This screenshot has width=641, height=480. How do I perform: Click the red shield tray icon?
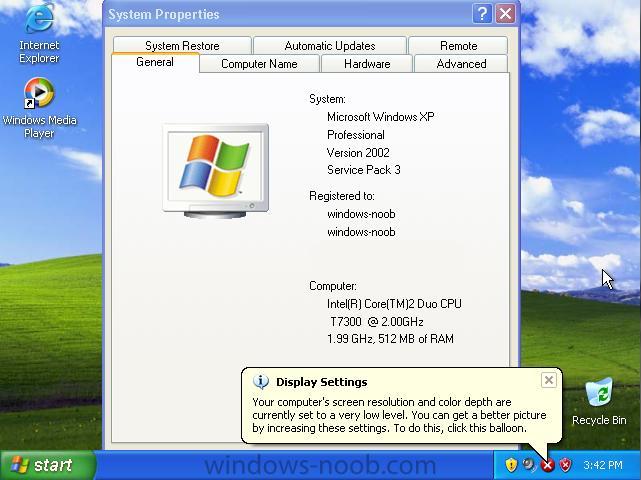tap(565, 465)
